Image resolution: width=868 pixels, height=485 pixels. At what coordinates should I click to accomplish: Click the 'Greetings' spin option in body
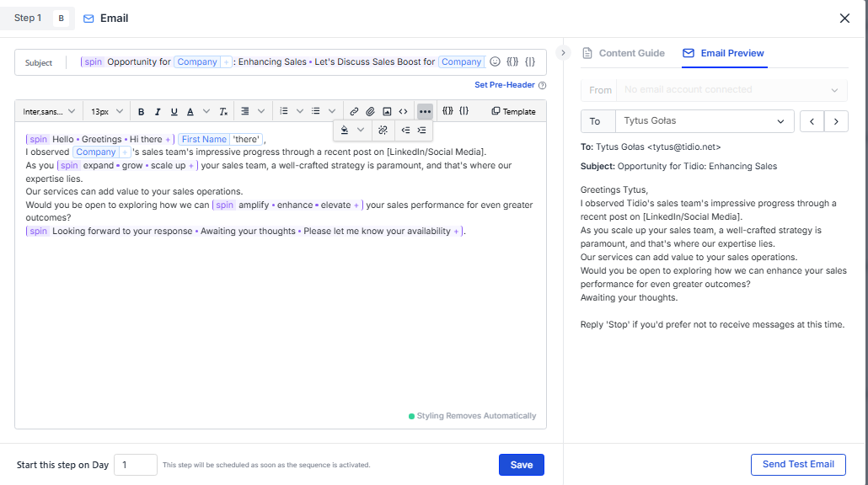tap(101, 140)
